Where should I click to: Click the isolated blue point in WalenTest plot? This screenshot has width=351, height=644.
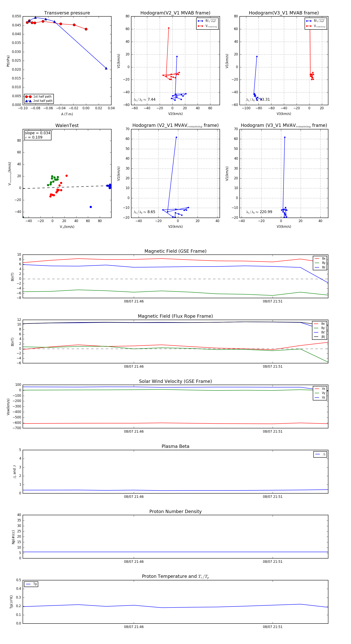(91, 207)
